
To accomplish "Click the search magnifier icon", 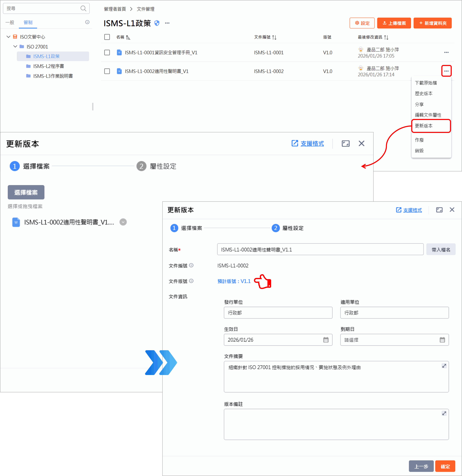I will [83, 8].
